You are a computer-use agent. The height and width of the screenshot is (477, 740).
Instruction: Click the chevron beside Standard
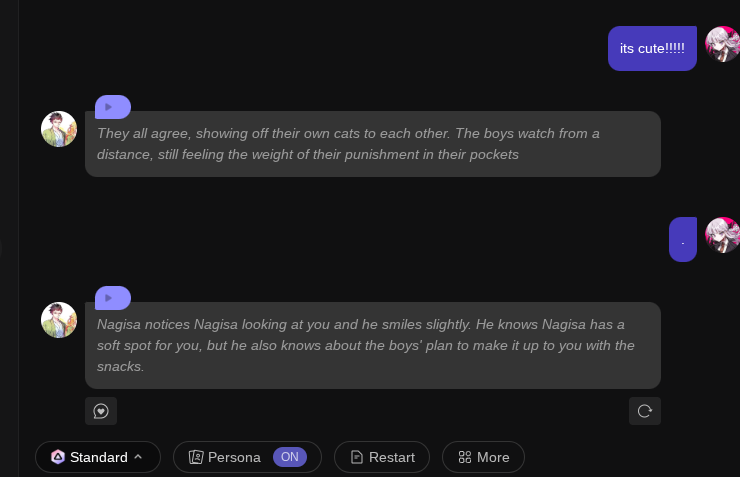(x=138, y=457)
